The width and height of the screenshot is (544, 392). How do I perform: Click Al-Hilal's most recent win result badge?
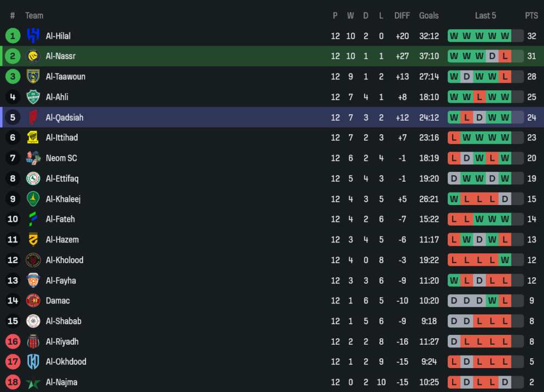coord(505,36)
